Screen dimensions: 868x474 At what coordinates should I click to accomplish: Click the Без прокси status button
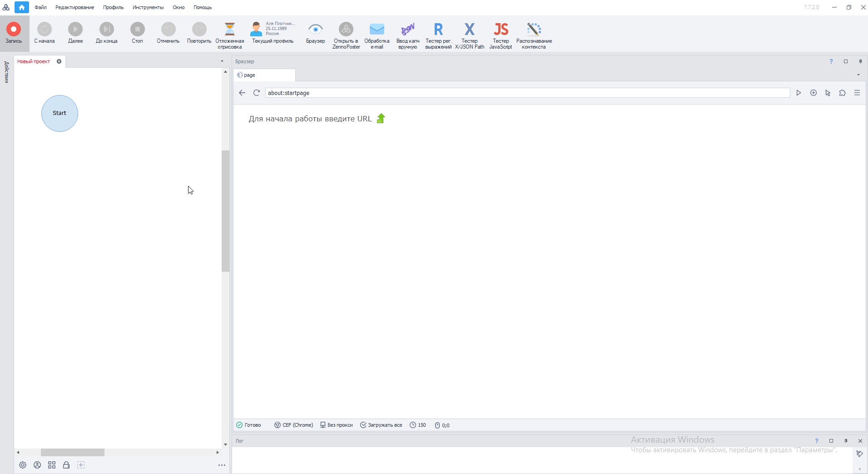(336, 425)
